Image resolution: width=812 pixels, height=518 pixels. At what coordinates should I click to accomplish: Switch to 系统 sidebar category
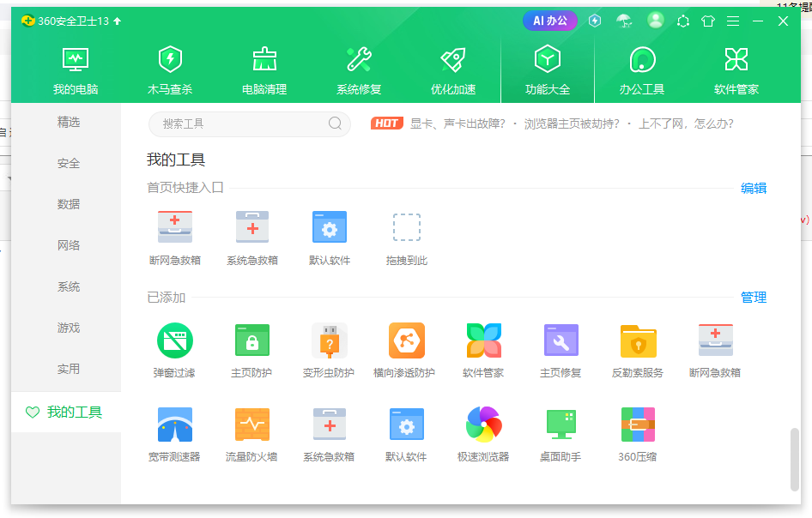coord(69,286)
